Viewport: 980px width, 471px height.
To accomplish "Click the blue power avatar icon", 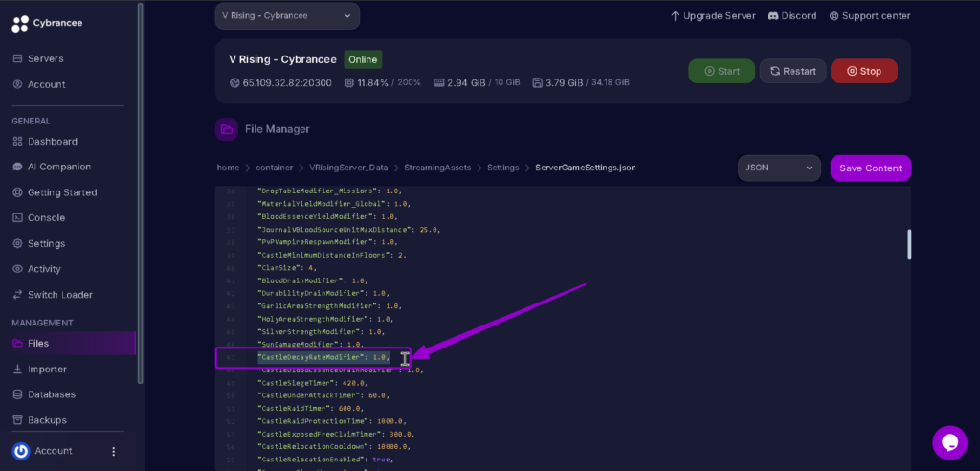I will tap(21, 451).
